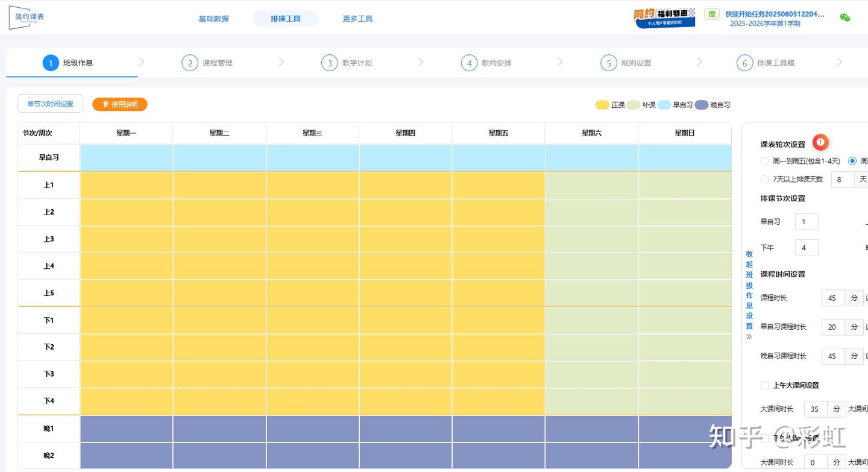This screenshot has height=472, width=868.
Task: Open the 排课工具 menu
Action: pos(286,19)
